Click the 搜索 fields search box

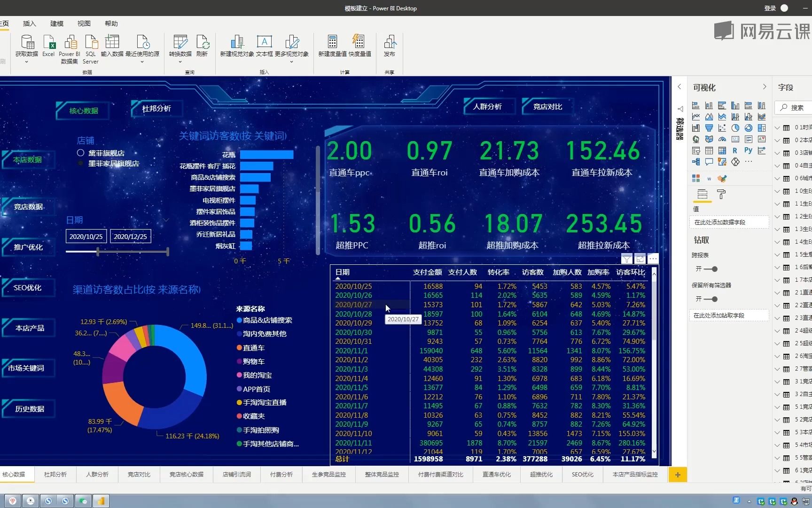(794, 108)
